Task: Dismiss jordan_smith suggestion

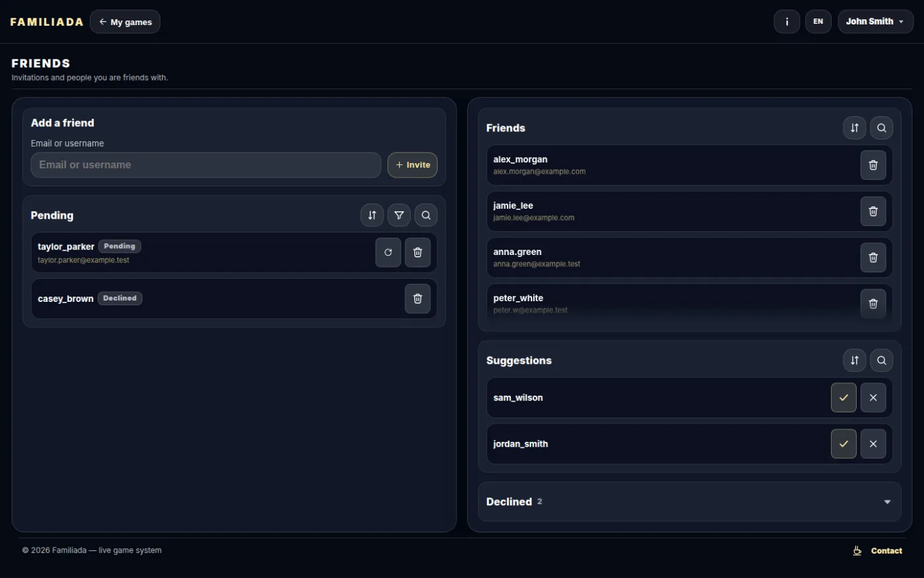Action: (x=873, y=444)
